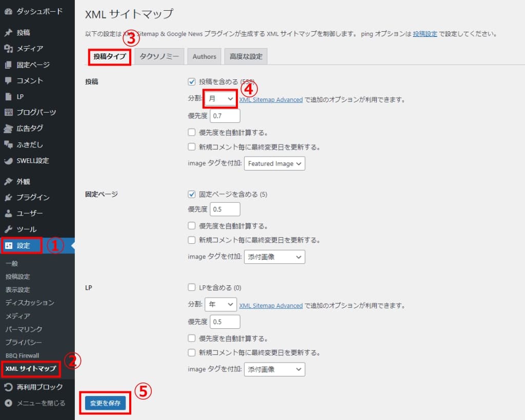Open the 再利用ブロック refresh icon
Viewport: 525px width, 420px height.
coord(8,387)
